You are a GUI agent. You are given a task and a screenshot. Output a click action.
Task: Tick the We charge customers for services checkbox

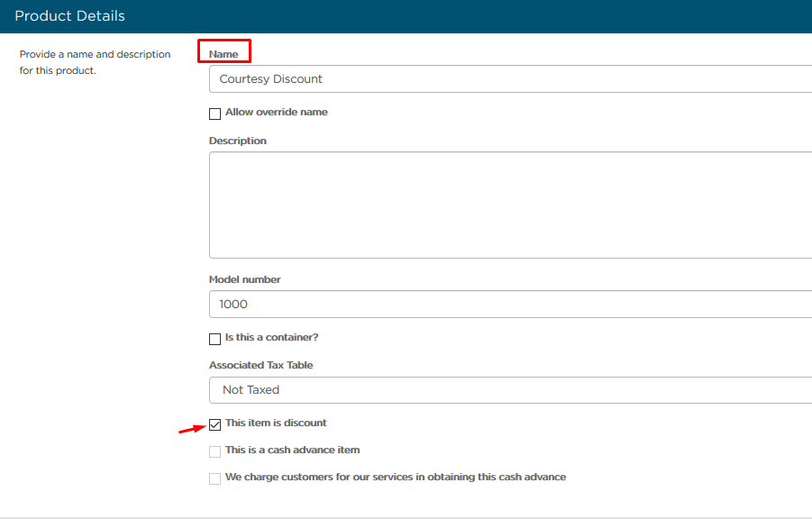click(x=214, y=478)
